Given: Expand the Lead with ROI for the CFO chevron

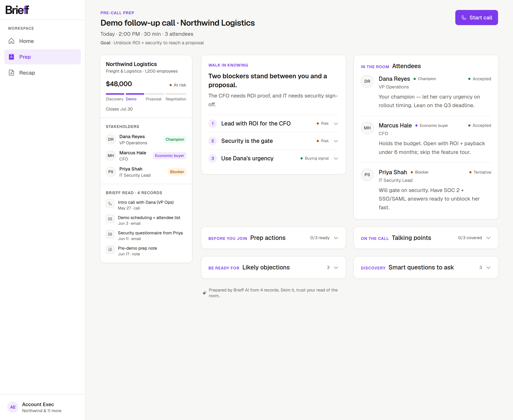Looking at the screenshot, I should (336, 123).
